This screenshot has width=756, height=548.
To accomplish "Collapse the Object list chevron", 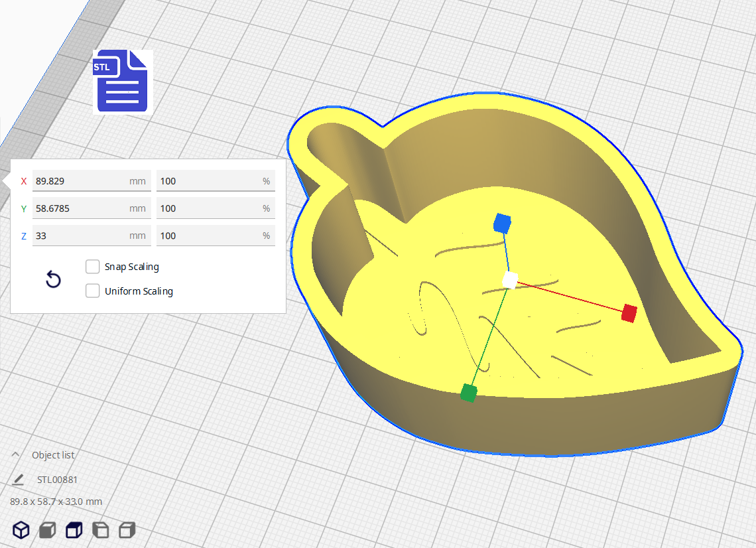I will tap(15, 454).
